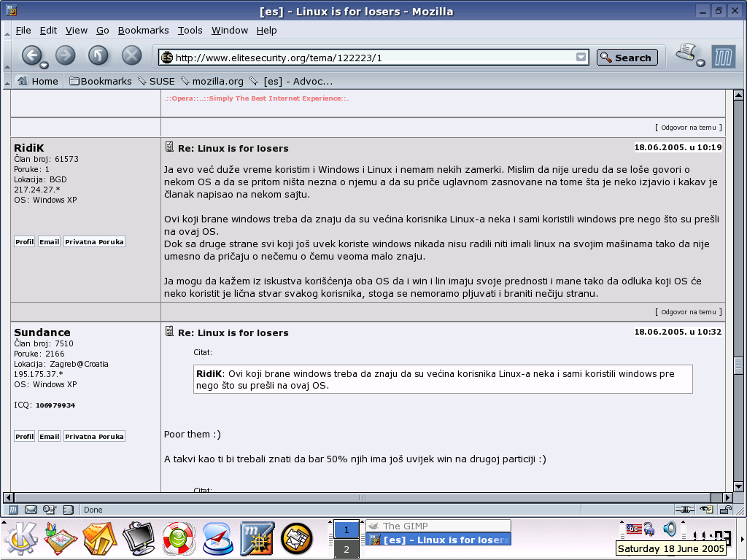Screen dimensions: 747x560
Task: Switch to The GIMP in the taskbar
Action: point(438,526)
